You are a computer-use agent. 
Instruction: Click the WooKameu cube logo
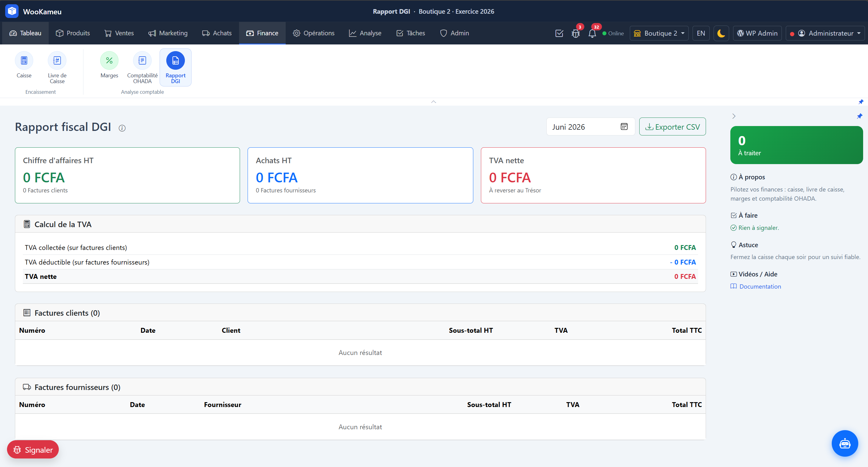pyautogui.click(x=12, y=12)
